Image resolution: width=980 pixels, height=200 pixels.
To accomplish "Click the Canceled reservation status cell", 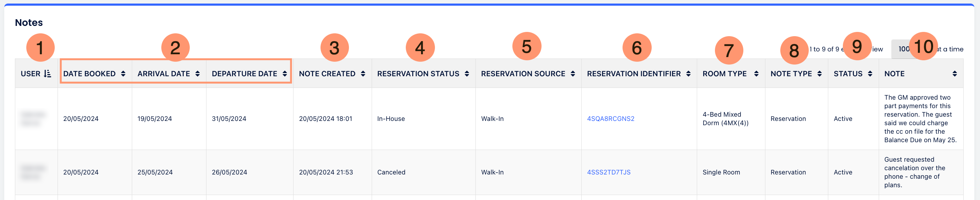I will [391, 172].
